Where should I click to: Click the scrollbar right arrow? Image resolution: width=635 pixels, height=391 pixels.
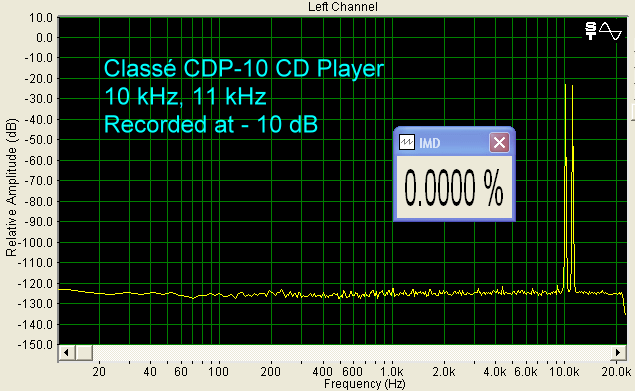tap(618, 353)
